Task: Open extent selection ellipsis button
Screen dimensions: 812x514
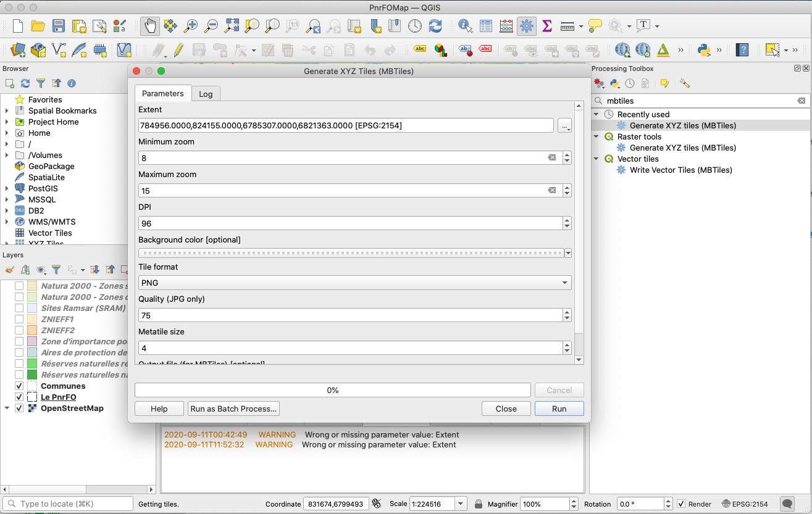Action: tap(564, 125)
